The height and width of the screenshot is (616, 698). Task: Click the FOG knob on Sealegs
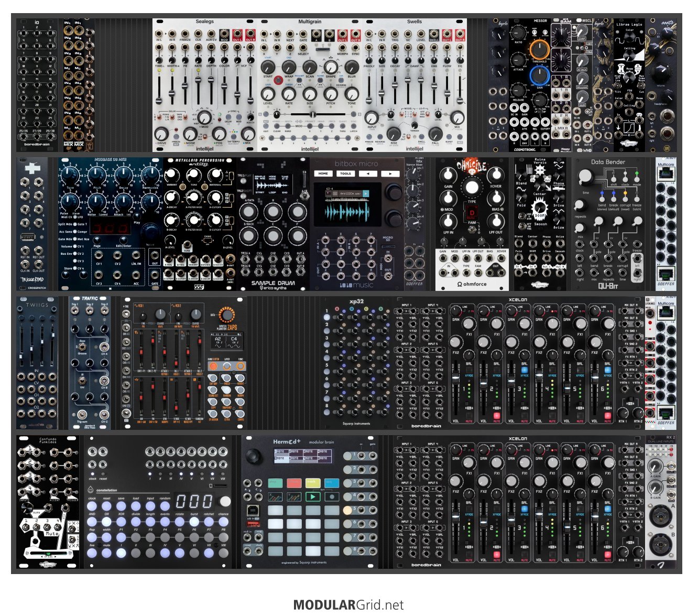(218, 134)
